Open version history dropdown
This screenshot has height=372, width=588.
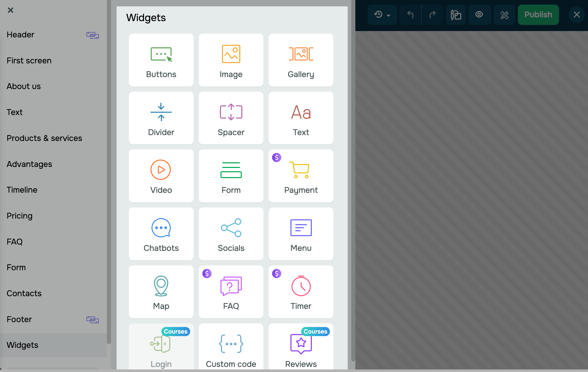click(x=382, y=15)
